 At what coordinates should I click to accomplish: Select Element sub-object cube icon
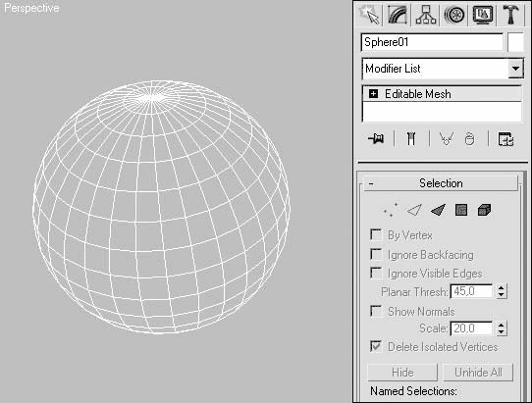[484, 210]
